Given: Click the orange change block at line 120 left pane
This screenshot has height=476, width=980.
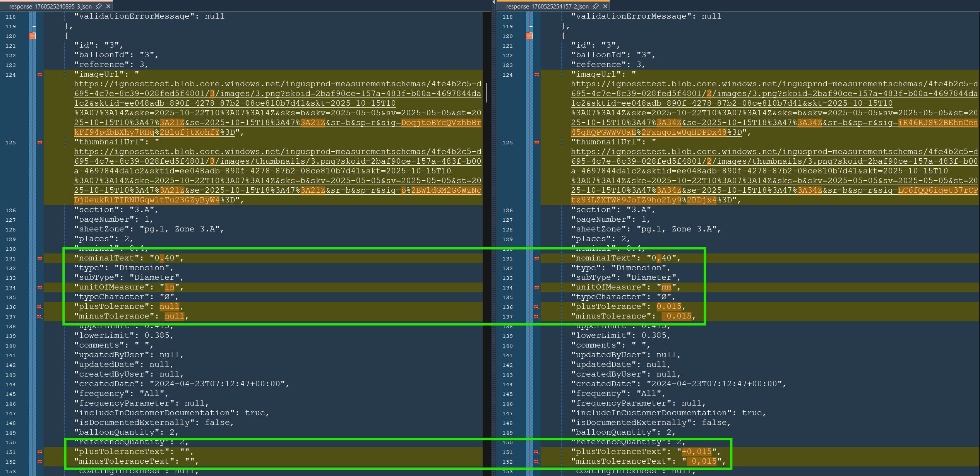Looking at the screenshot, I should [33, 36].
